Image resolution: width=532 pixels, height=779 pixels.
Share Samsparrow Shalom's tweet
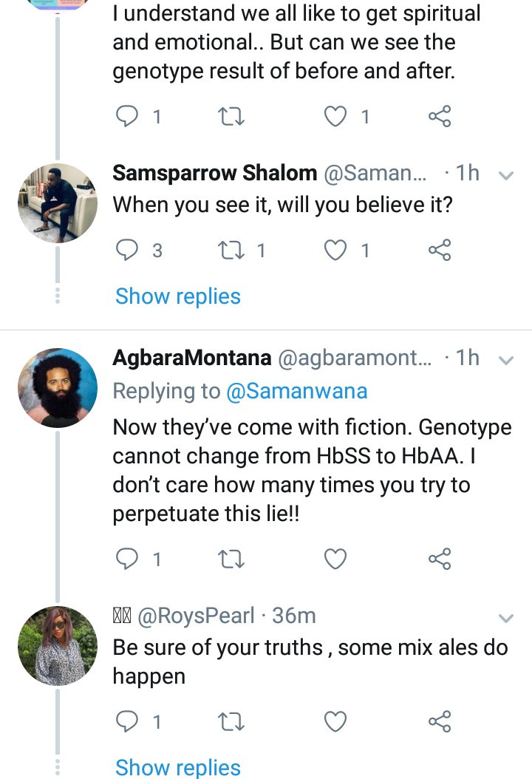[440, 250]
